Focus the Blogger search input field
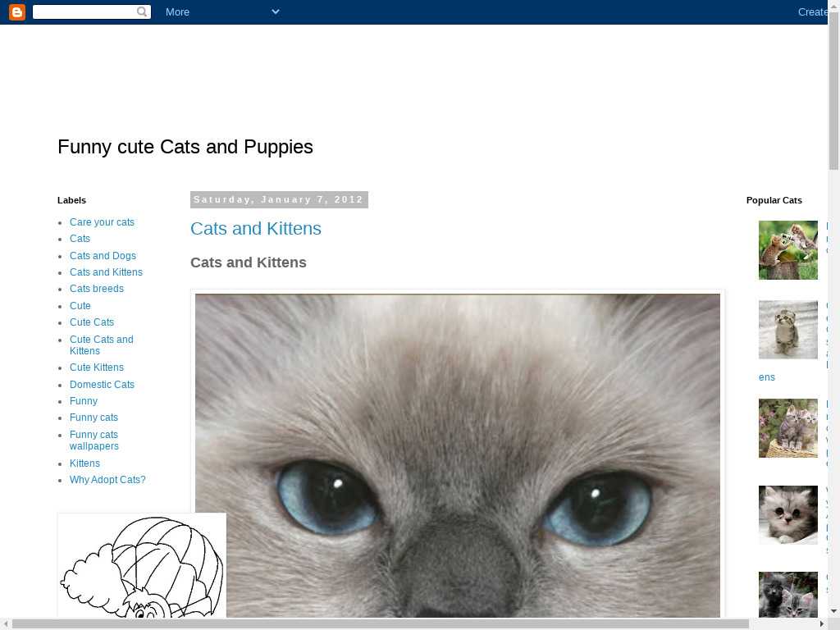This screenshot has width=840, height=630. (84, 11)
